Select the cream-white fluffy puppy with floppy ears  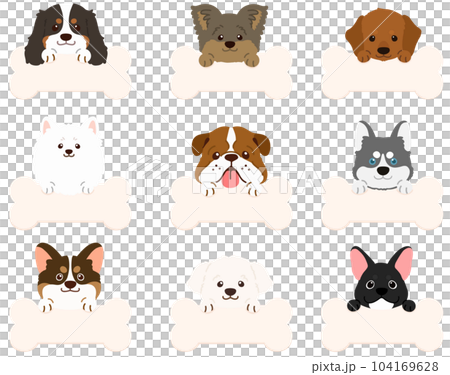point(230,284)
